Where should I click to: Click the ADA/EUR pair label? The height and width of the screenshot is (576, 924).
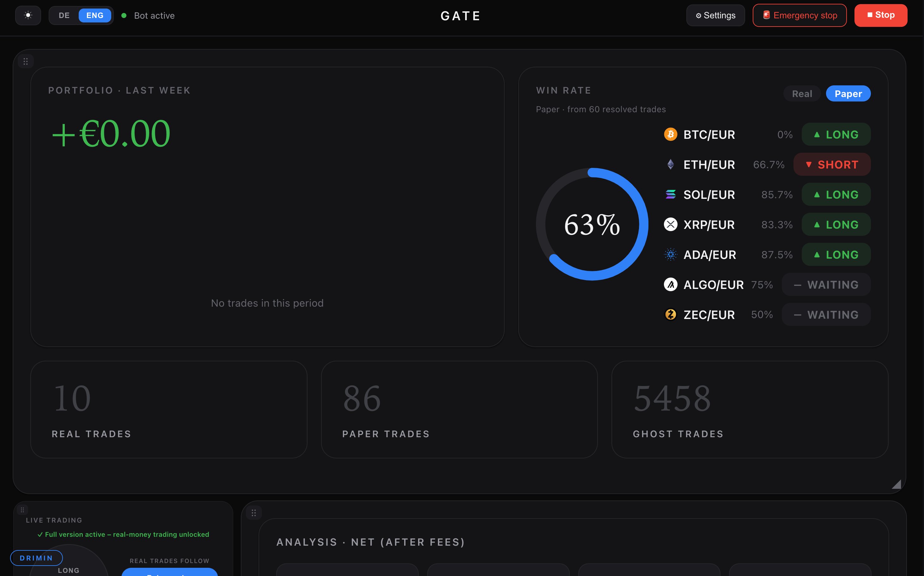(x=710, y=254)
